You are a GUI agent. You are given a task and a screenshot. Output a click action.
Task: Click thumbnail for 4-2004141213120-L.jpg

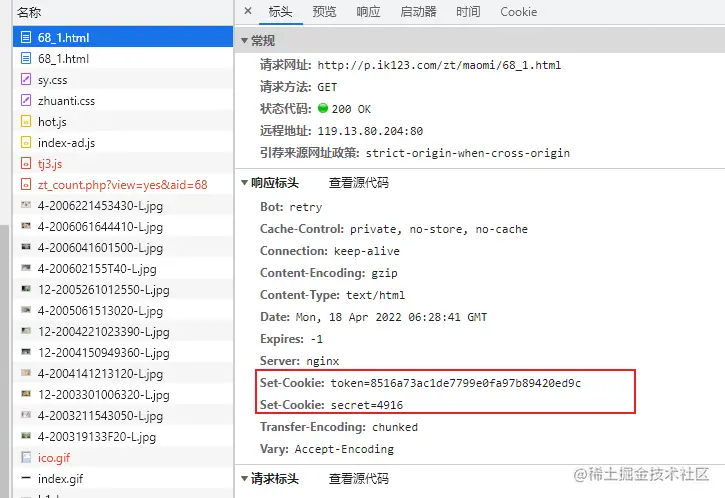[26, 373]
